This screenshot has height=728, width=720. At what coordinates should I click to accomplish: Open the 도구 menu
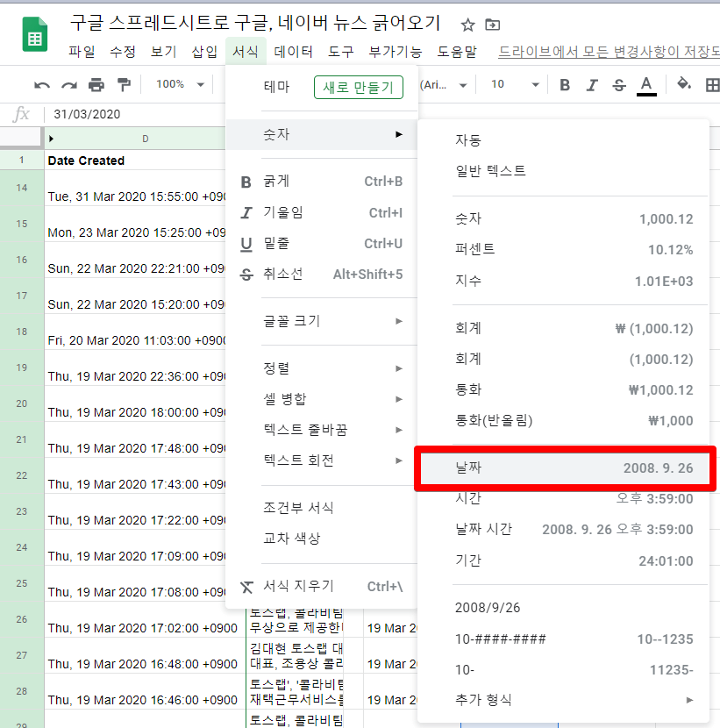point(341,52)
